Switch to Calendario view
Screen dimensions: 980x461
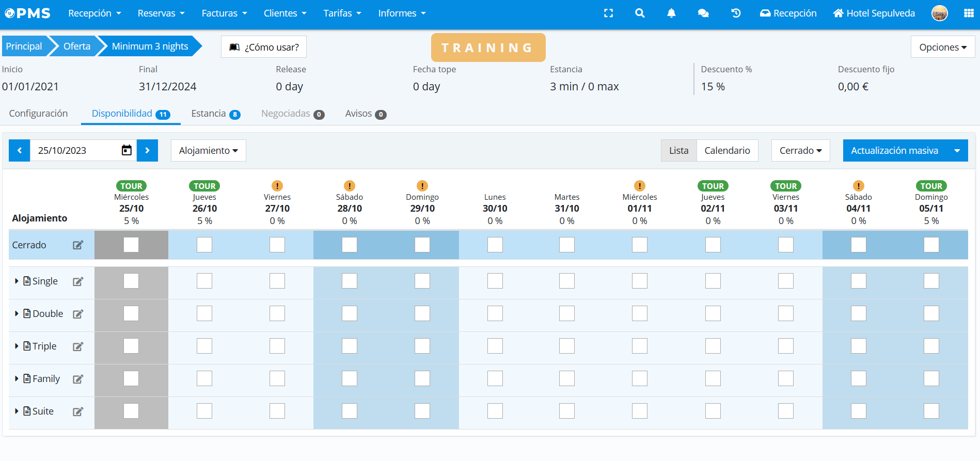pyautogui.click(x=727, y=150)
